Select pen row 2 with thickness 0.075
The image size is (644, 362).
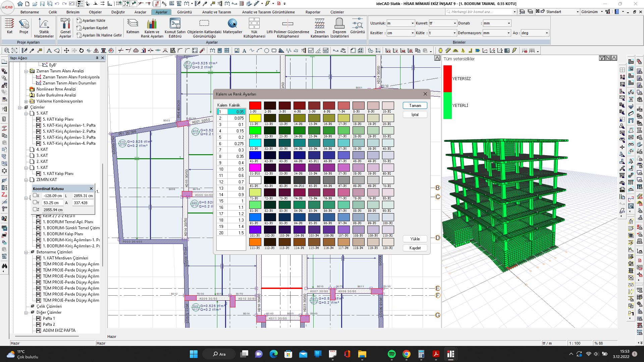point(231,118)
